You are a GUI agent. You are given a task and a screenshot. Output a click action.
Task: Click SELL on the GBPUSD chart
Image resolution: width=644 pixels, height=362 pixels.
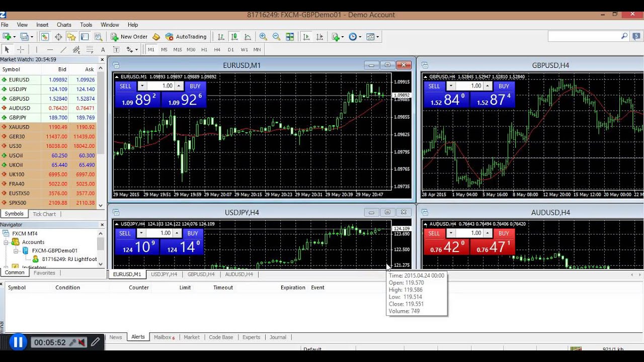click(434, 86)
